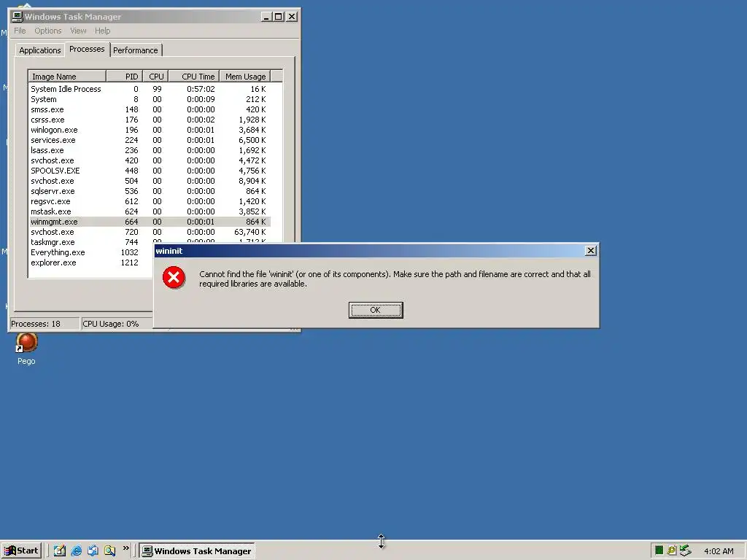Open the File menu in Task Manager
Image resolution: width=747 pixels, height=560 pixels.
[20, 31]
